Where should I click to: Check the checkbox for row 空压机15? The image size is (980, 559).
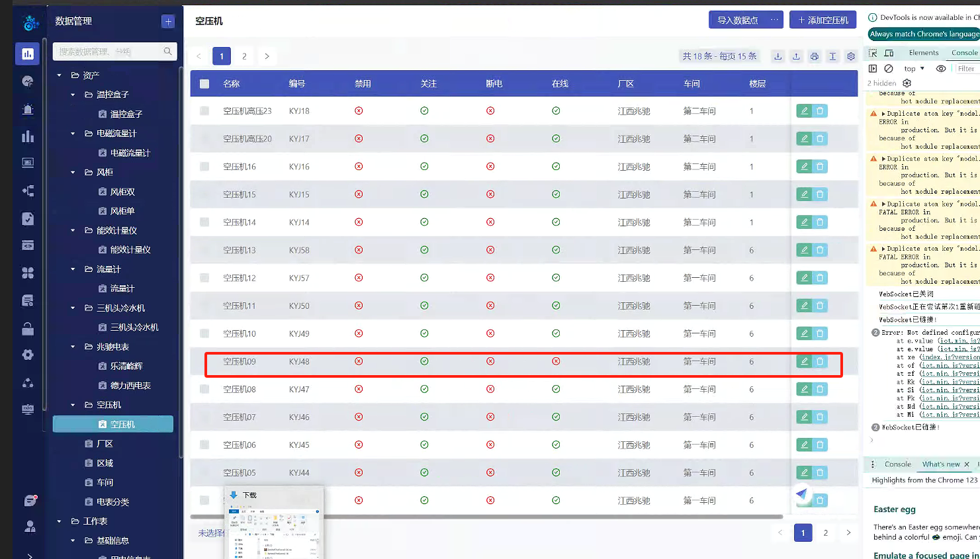(204, 194)
